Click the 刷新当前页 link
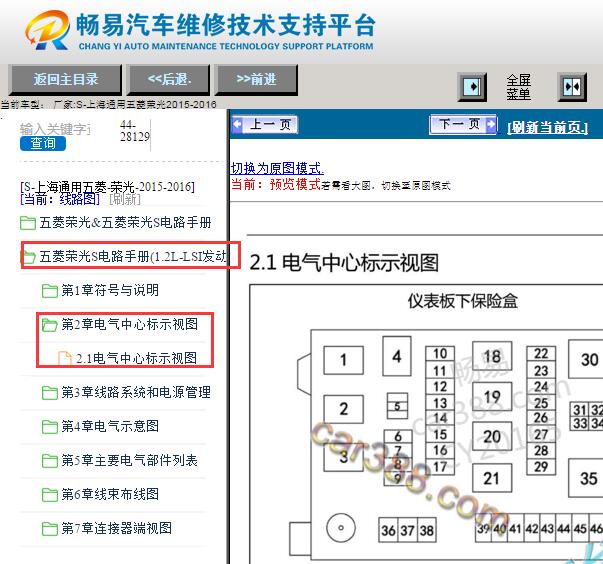The image size is (603, 564). (547, 127)
